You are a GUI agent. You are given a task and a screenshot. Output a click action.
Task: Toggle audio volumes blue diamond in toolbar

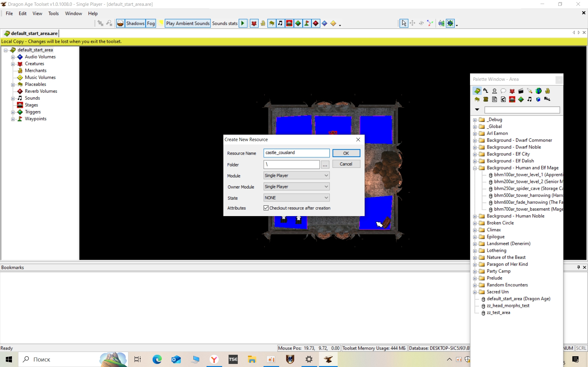point(324,23)
